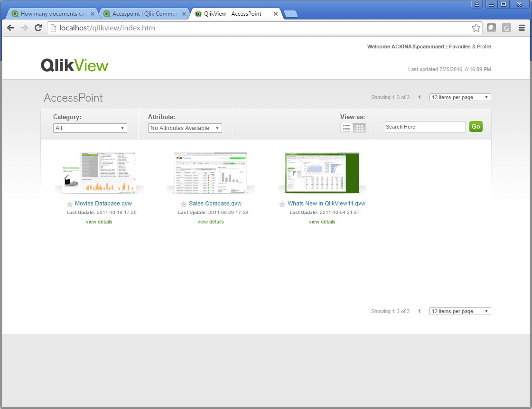
Task: Open top 12 items per page dropdown
Action: [x=460, y=97]
